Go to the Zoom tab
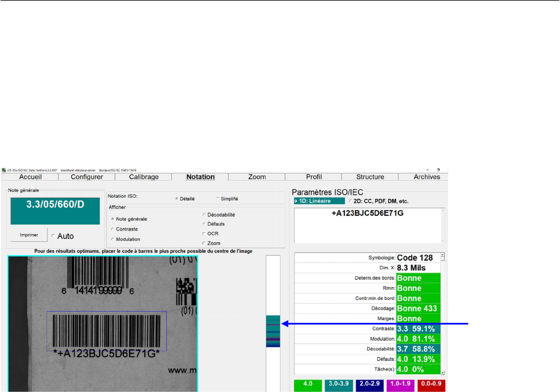The image size is (560, 392). (x=257, y=177)
